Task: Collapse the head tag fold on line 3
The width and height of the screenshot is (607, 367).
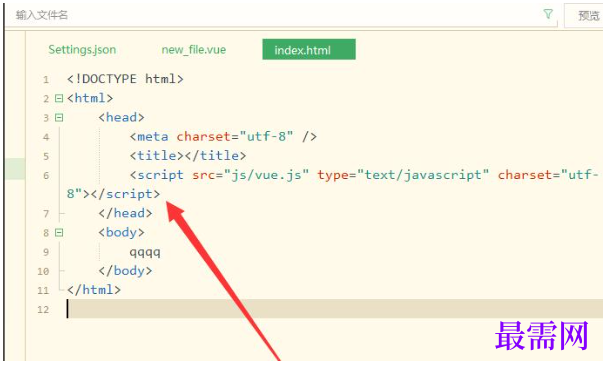Action: pyautogui.click(x=59, y=117)
